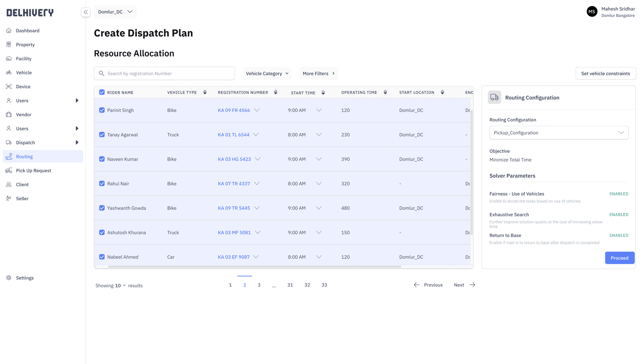Open the Domlur_DC facility dropdown
The image size is (644, 364).
tap(115, 12)
